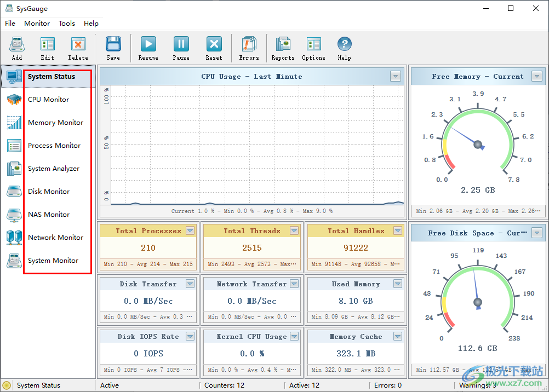Pause monitoring with the Pause icon

click(181, 44)
